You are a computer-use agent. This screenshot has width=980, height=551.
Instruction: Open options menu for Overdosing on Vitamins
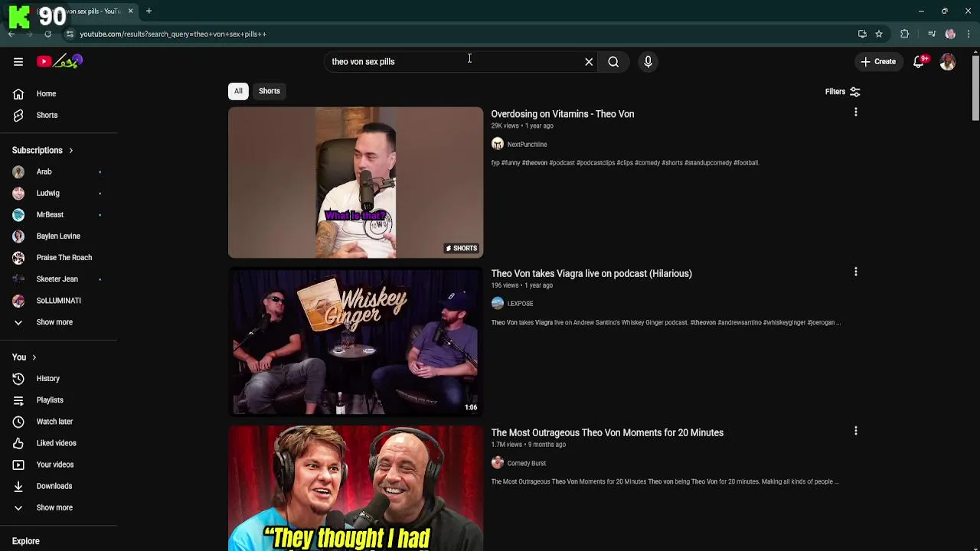click(855, 112)
